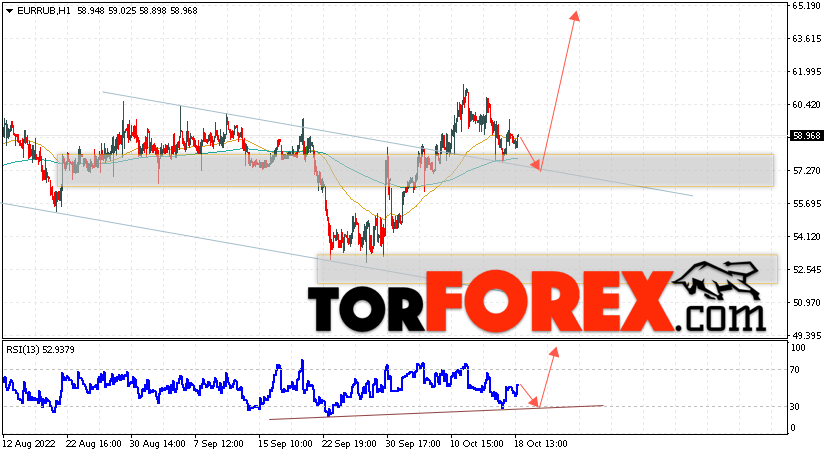
Task: Select the EURRUB,H1 chart title
Action: click(44, 11)
